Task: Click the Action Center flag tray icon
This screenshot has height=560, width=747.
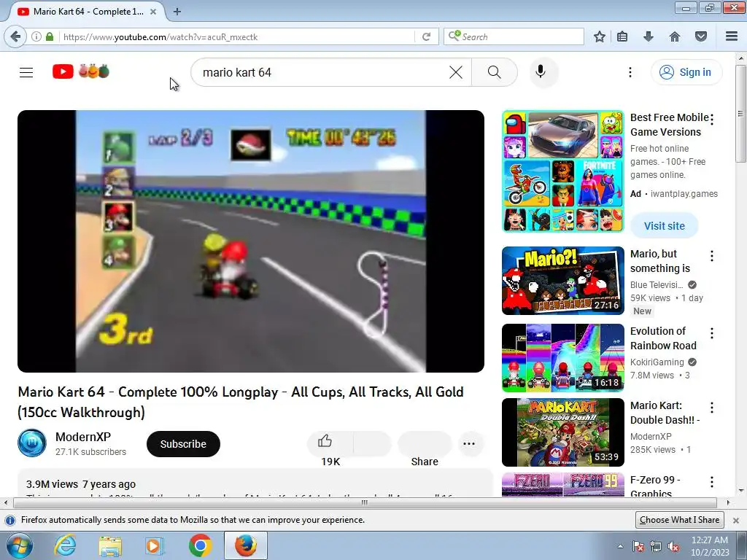Action: click(x=638, y=546)
